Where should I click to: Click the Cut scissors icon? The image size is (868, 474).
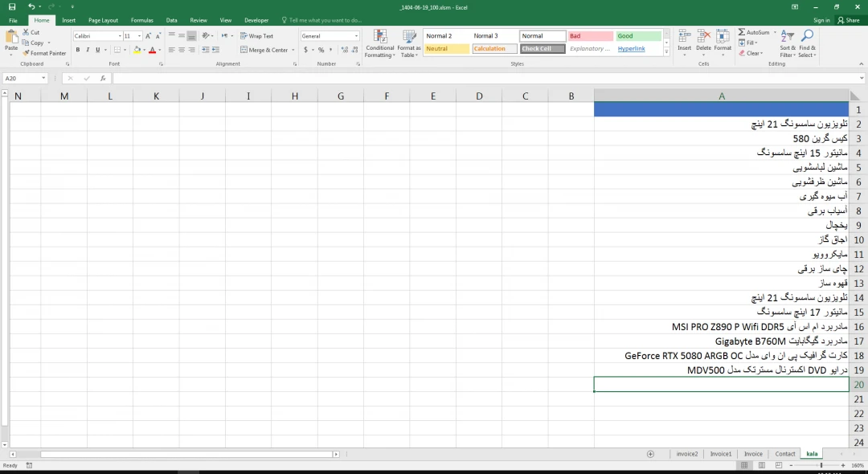pyautogui.click(x=26, y=32)
